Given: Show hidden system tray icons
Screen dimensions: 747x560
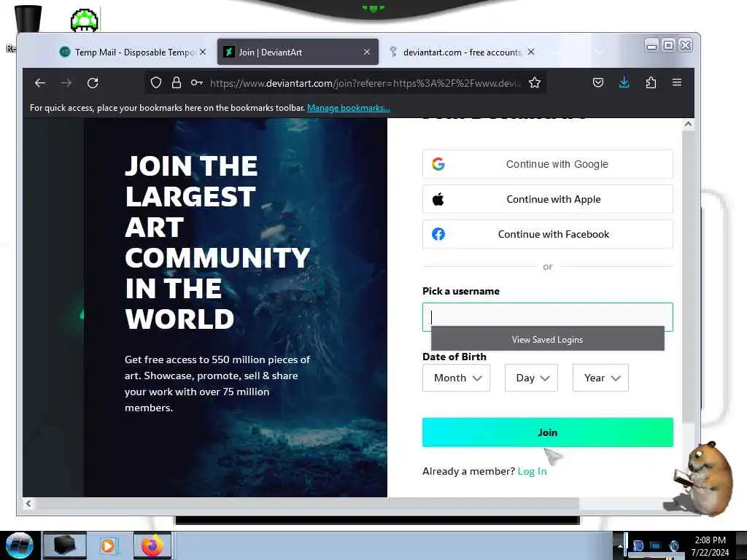Looking at the screenshot, I should [620, 546].
